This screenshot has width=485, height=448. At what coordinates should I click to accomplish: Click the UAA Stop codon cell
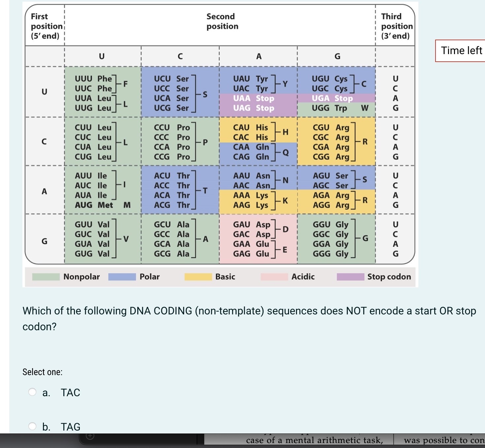(x=254, y=98)
